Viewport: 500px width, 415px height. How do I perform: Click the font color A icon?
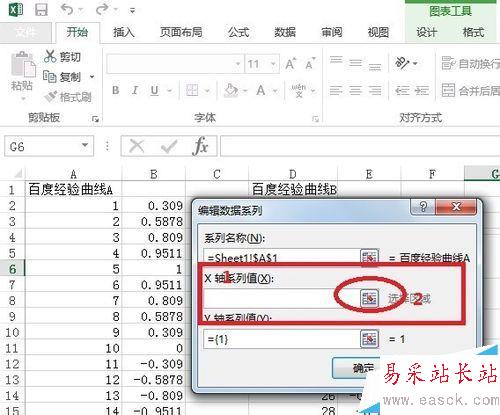tap(261, 90)
